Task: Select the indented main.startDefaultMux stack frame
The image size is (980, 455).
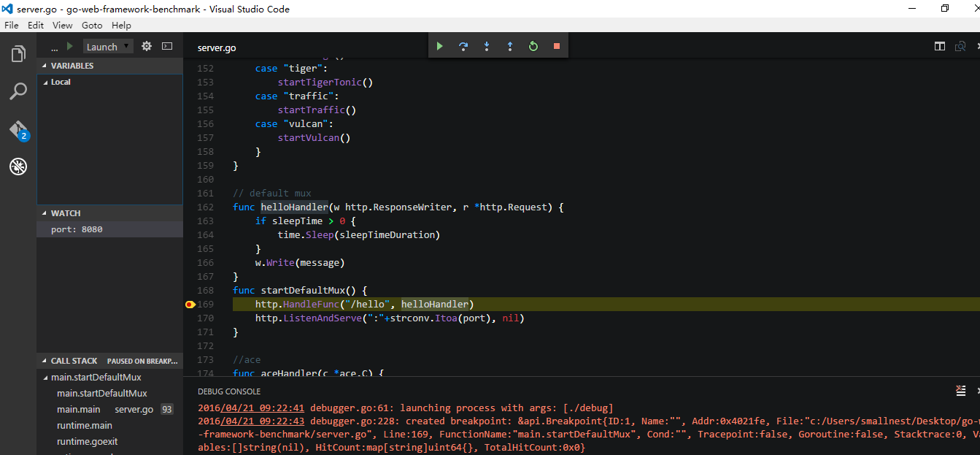Action: click(x=109, y=394)
